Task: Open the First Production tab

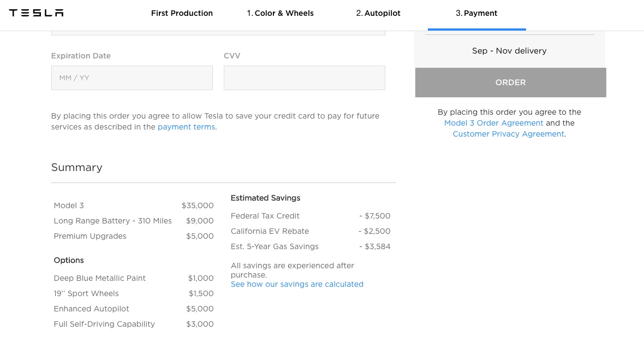Action: 182,13
